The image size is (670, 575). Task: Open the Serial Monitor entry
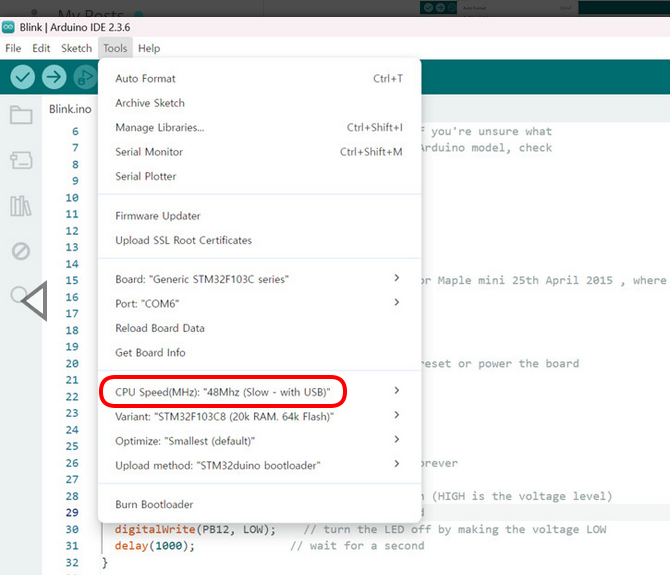click(x=259, y=152)
